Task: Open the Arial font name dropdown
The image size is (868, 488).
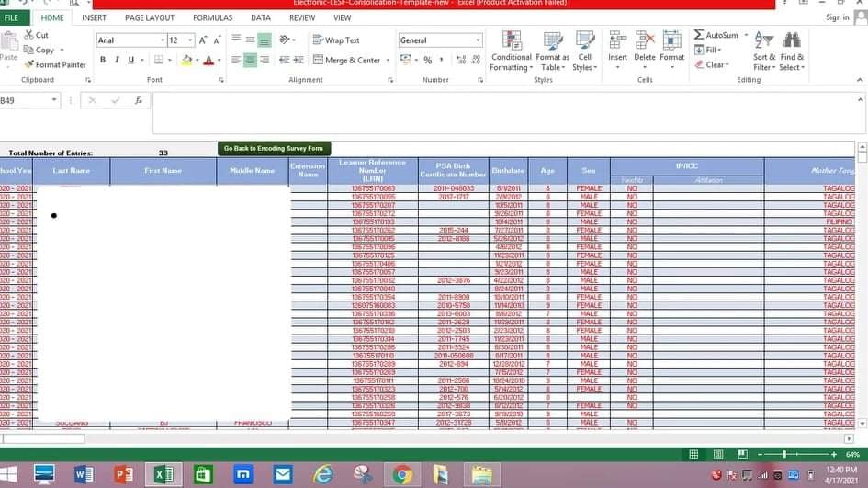Action: coord(163,40)
